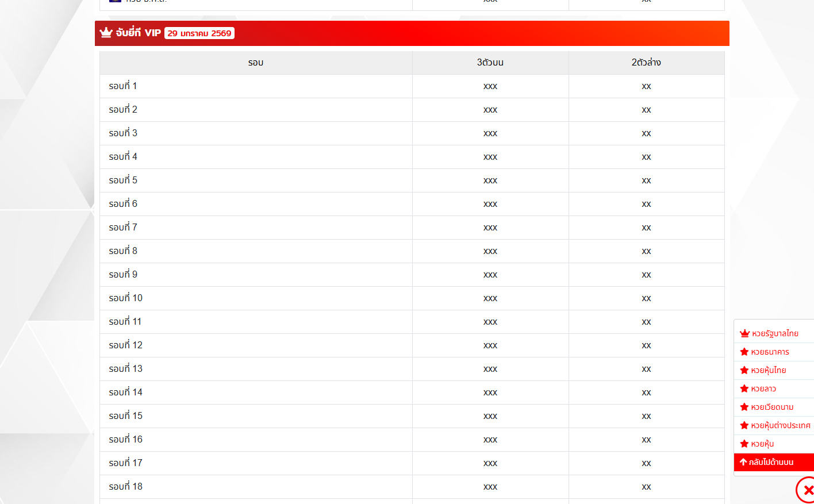Open the หวยรัฐบาลไทย link in side menu
This screenshot has width=814, height=504.
click(775, 333)
